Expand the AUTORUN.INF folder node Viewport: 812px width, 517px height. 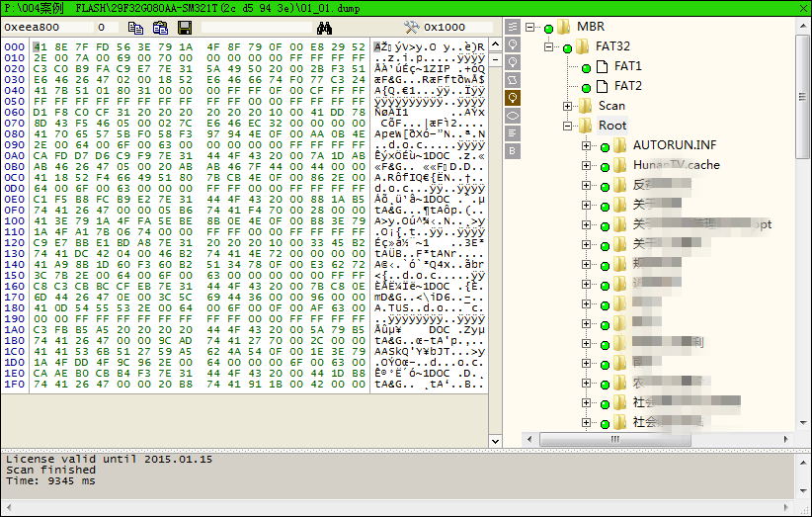[586, 145]
